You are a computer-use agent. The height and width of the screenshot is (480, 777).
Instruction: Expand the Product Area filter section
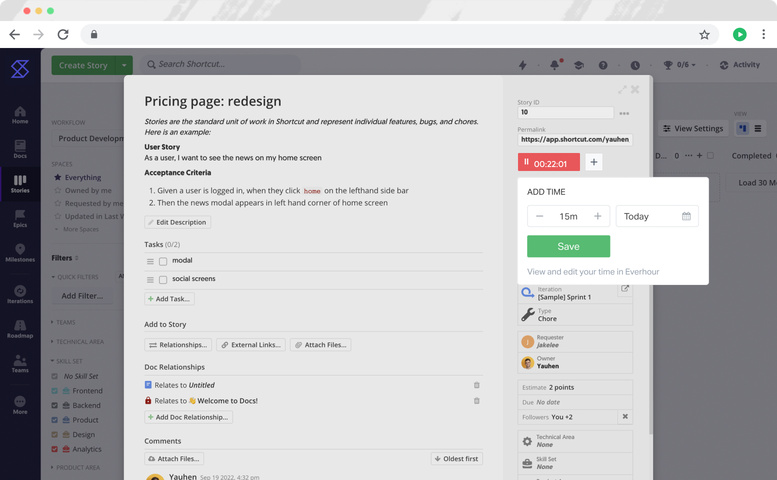point(75,467)
